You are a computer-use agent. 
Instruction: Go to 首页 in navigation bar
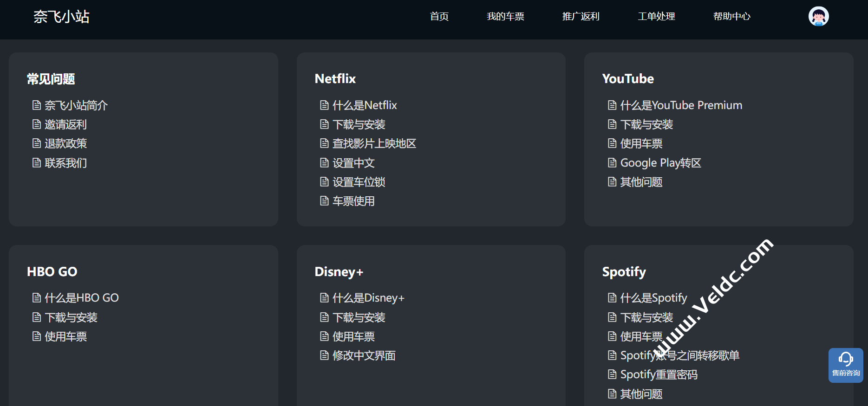(x=439, y=17)
